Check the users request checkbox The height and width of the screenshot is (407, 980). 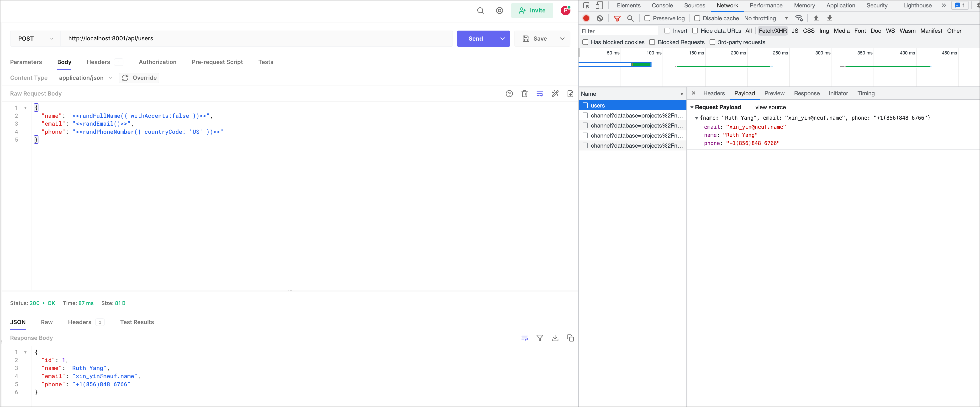click(585, 106)
